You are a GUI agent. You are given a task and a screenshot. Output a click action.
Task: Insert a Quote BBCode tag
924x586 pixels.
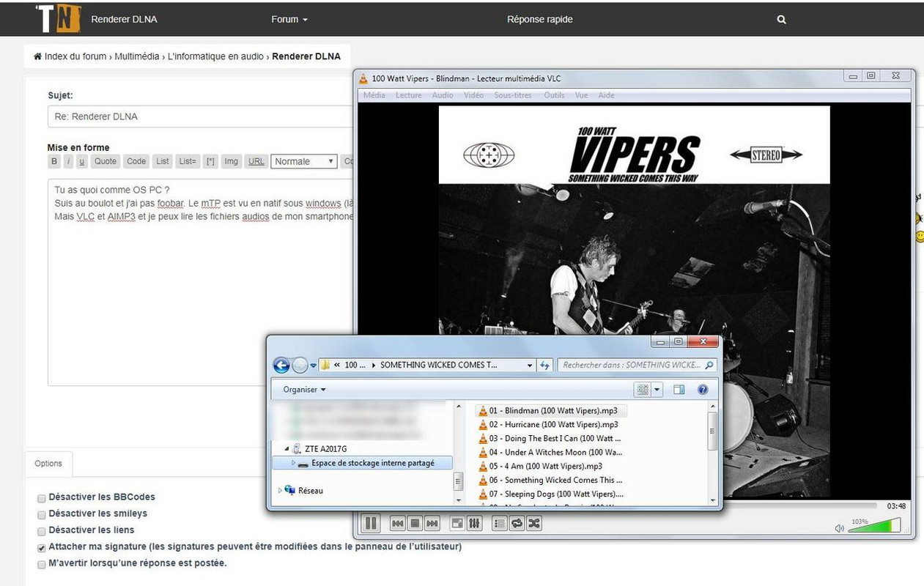point(106,161)
